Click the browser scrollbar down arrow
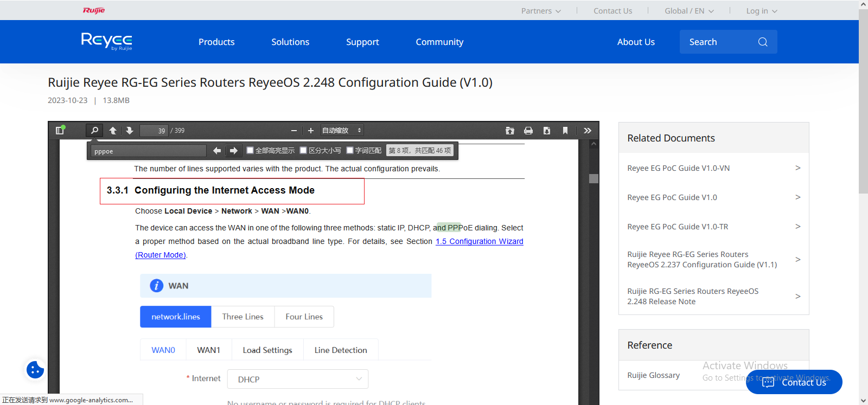This screenshot has width=868, height=405. (x=863, y=401)
